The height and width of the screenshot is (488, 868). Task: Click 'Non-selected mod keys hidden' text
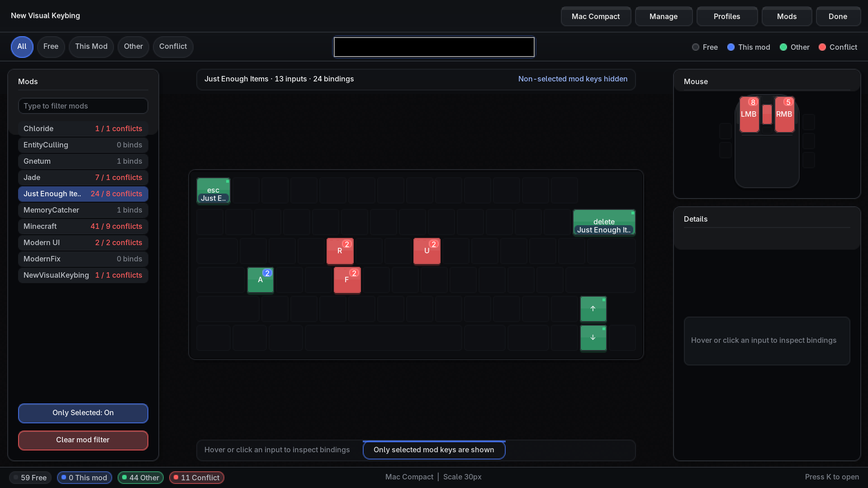(573, 79)
